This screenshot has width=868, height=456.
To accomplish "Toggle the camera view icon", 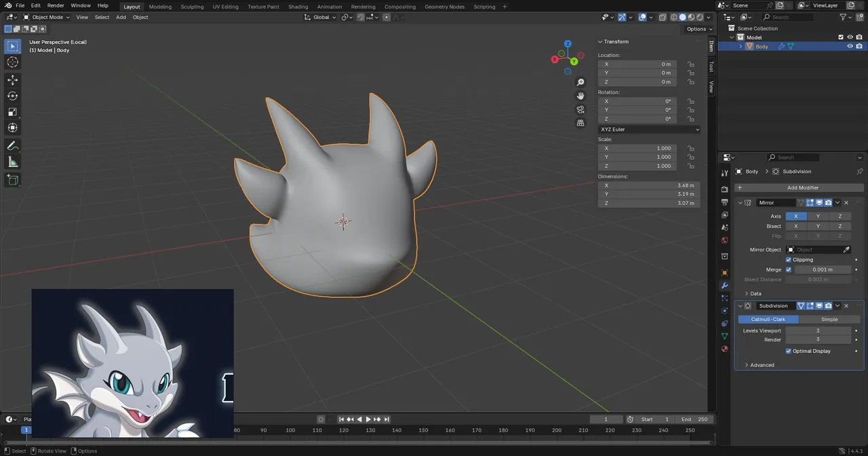I will [580, 109].
